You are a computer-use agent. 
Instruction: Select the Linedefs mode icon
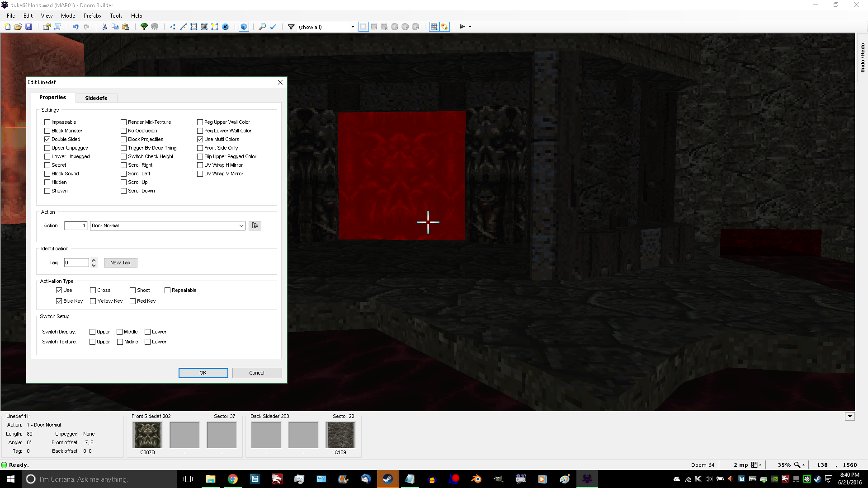click(x=183, y=27)
